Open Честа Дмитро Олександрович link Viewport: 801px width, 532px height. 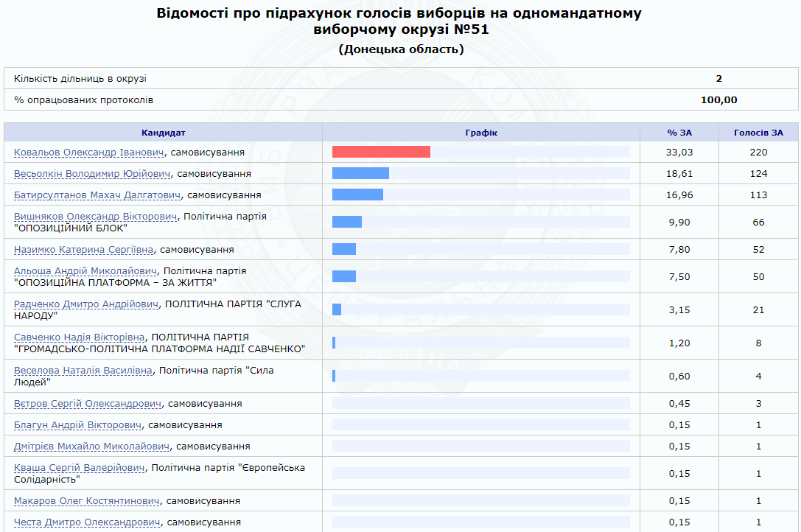87,522
